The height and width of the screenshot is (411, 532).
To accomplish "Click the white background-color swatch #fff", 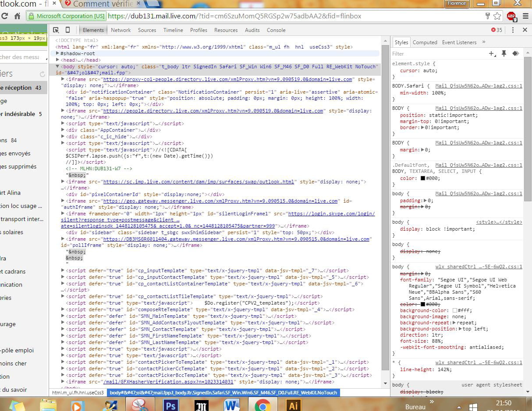I will (x=455, y=310).
